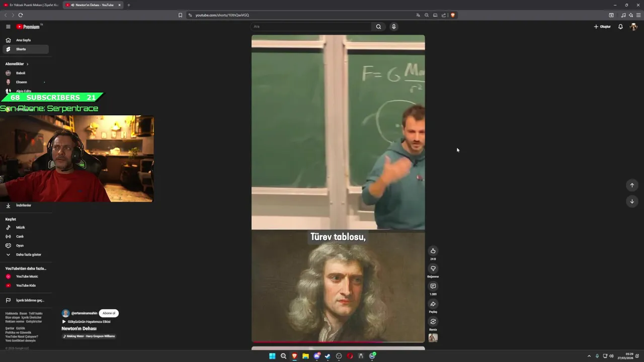The width and height of the screenshot is (644, 362).
Task: Open the Remix option
Action: (x=433, y=322)
